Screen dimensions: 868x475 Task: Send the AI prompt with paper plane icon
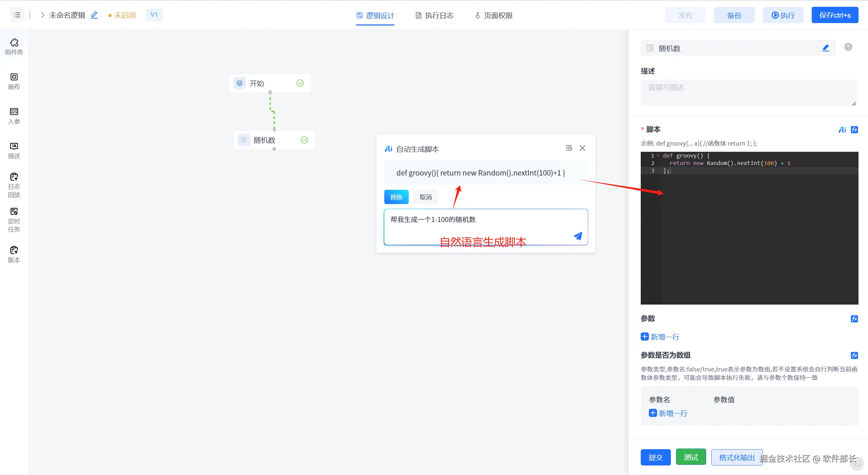[x=578, y=236]
